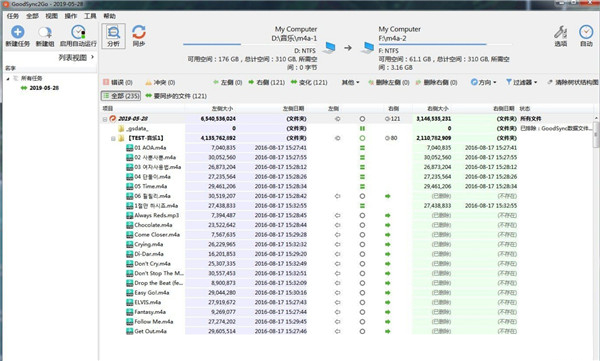The width and height of the screenshot is (600, 361).
Task: Click the sync direction arrow between the computers
Action: [x=348, y=48]
